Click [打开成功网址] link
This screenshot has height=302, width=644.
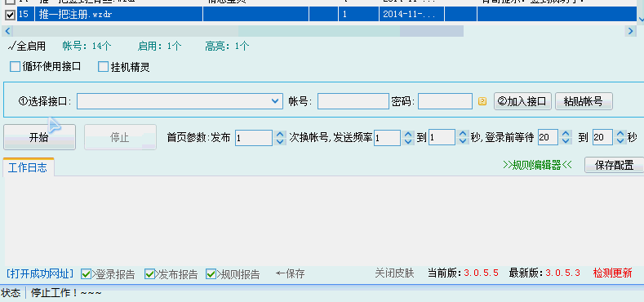pyautogui.click(x=40, y=273)
